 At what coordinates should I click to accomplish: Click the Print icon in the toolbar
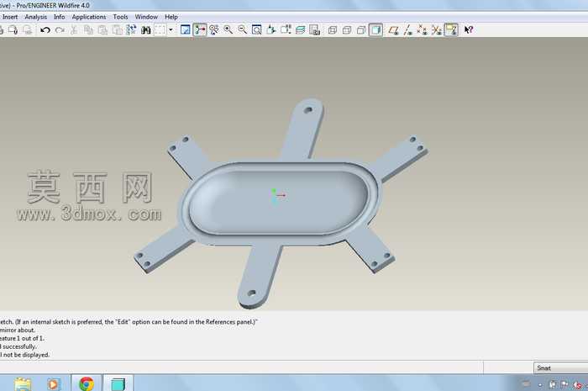(x=13, y=30)
